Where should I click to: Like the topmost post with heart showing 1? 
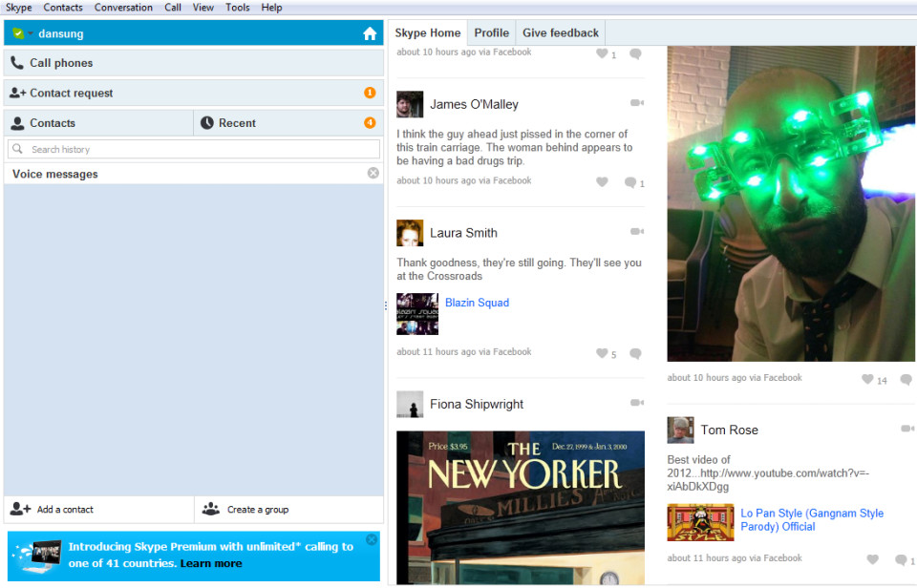pyautogui.click(x=602, y=53)
